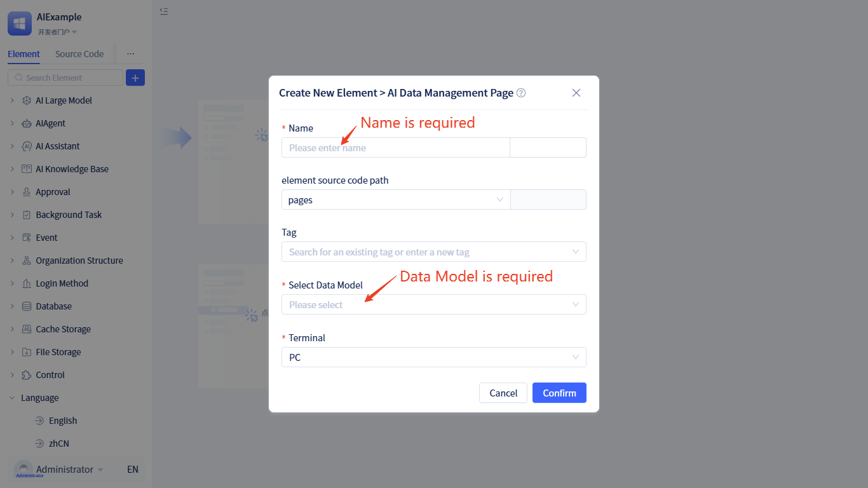The image size is (868, 488).
Task: Click the blue plus add element button
Action: 135,78
